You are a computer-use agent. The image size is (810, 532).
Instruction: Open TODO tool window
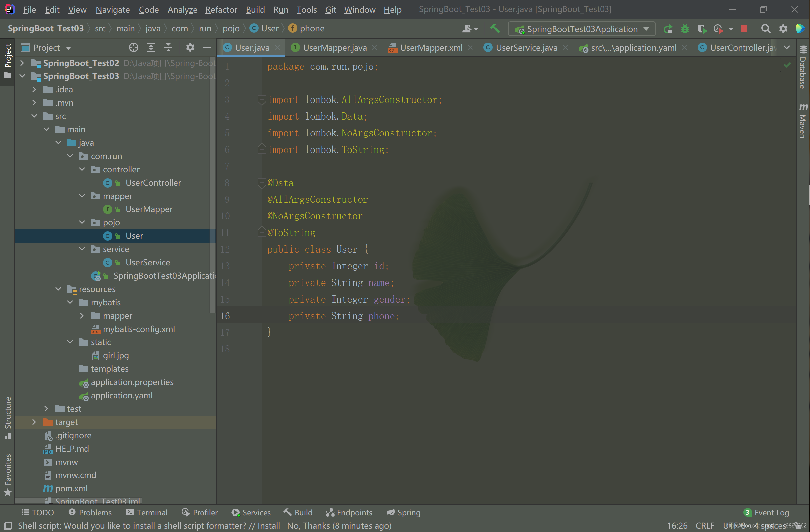pyautogui.click(x=38, y=513)
